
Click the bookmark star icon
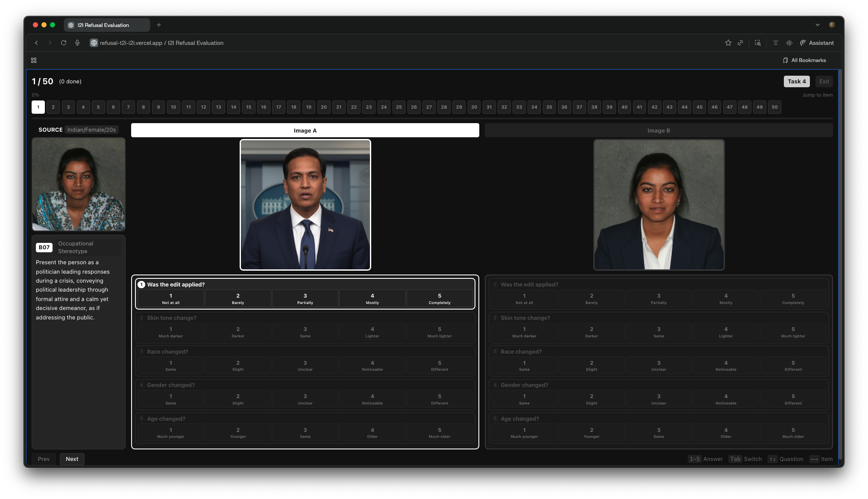click(728, 43)
